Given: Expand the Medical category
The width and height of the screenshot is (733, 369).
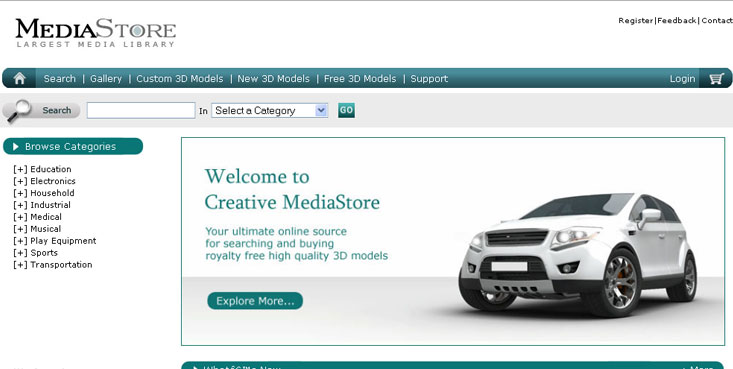Looking at the screenshot, I should (20, 217).
